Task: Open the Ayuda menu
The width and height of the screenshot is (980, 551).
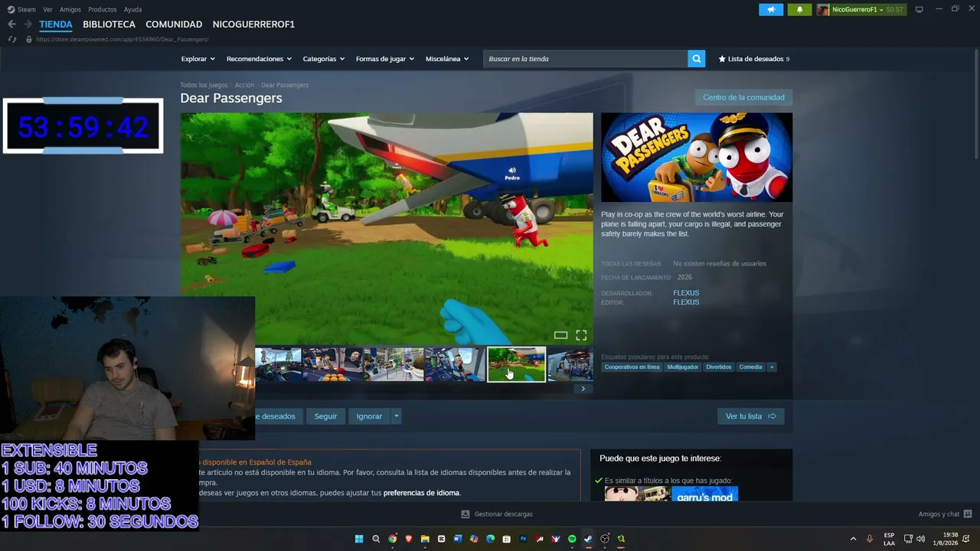Action: pos(132,10)
